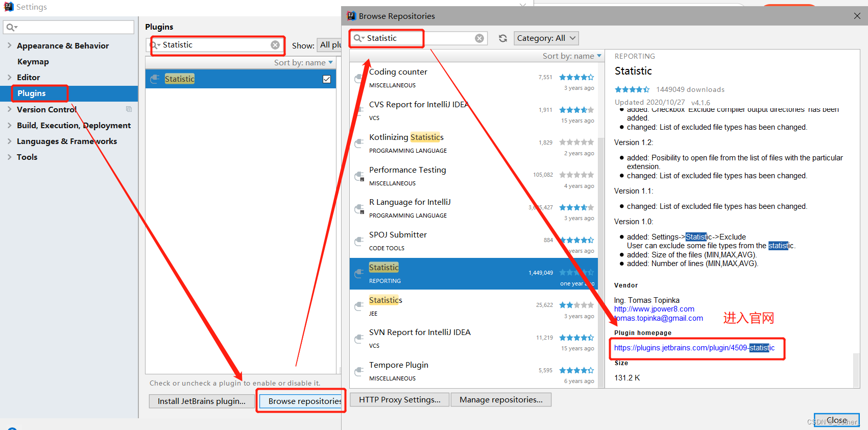Click the Tempore Plugin icon

pos(359,371)
